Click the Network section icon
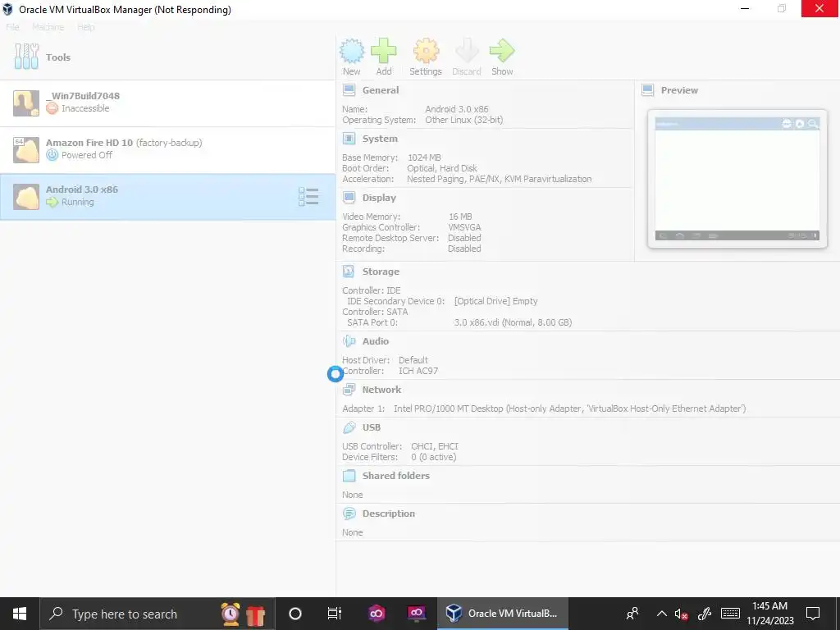The image size is (840, 630). (349, 390)
